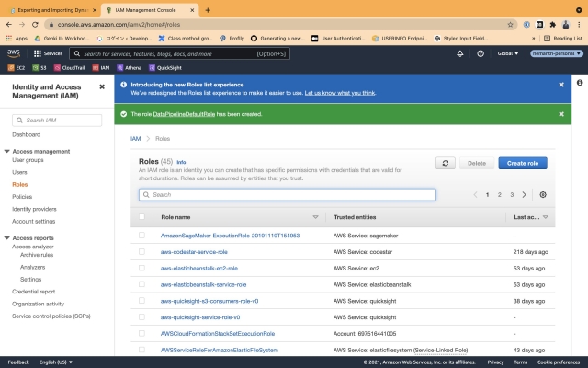
Task: Open the help question mark icon
Action: pos(481,53)
